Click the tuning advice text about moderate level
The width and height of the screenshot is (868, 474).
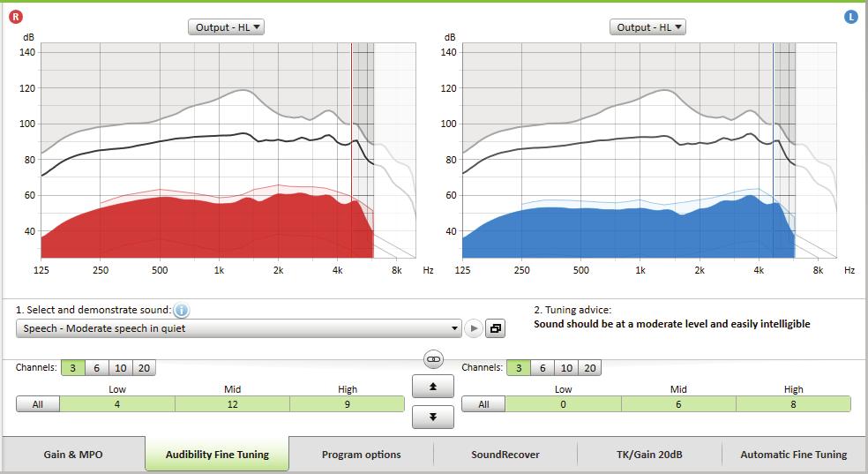pos(671,324)
